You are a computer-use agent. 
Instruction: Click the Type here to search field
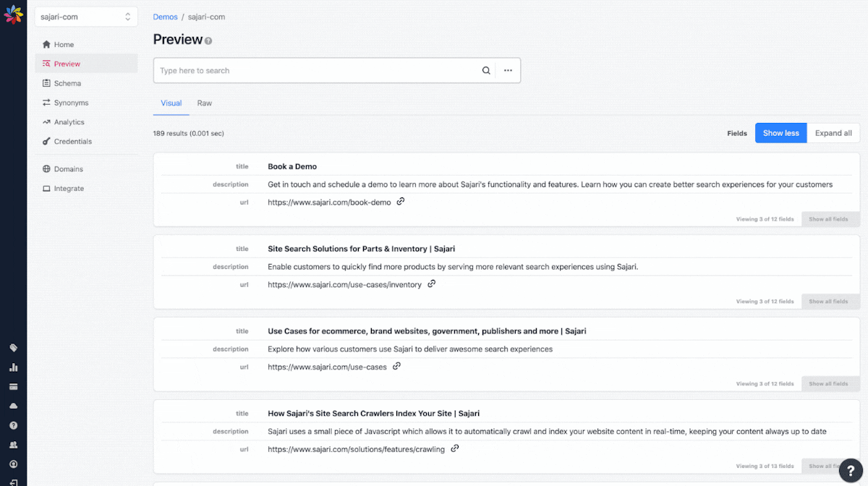318,71
